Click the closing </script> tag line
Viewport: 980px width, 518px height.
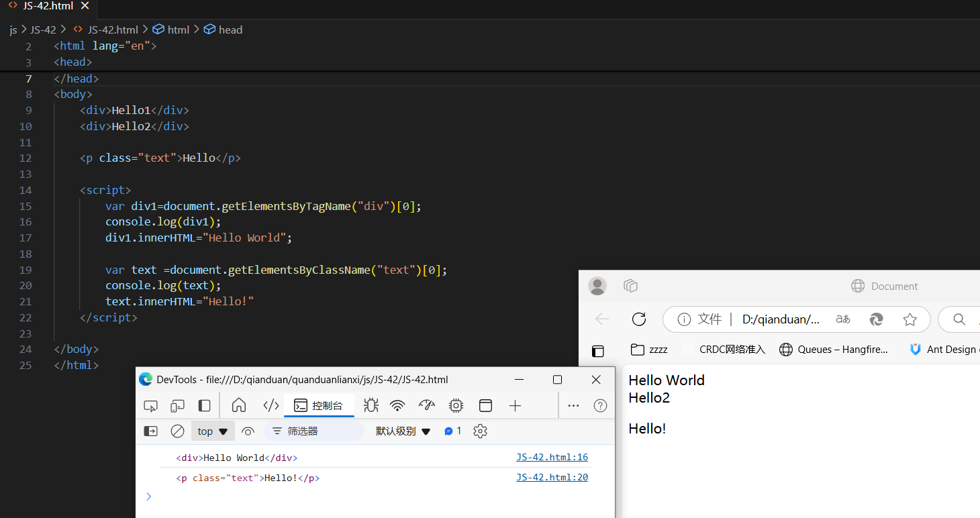click(108, 317)
